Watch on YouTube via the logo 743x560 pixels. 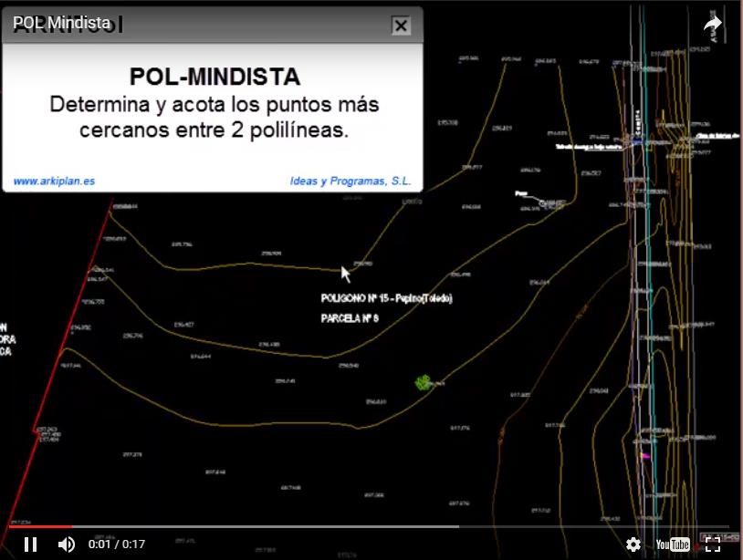coord(673,544)
